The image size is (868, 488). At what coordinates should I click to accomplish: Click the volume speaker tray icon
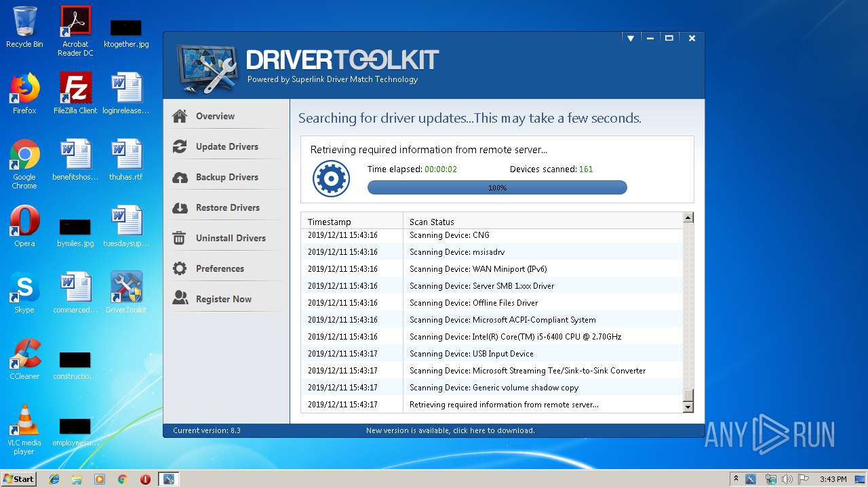tap(788, 479)
